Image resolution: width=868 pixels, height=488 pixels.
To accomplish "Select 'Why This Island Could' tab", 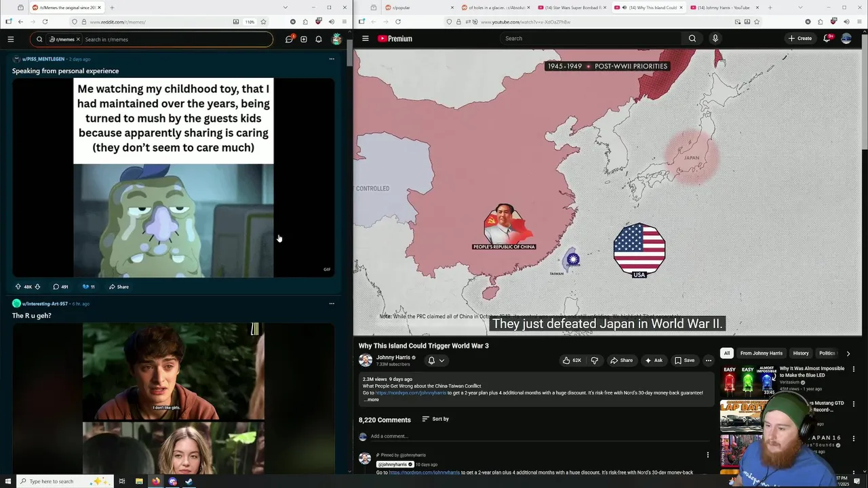I will (x=648, y=7).
